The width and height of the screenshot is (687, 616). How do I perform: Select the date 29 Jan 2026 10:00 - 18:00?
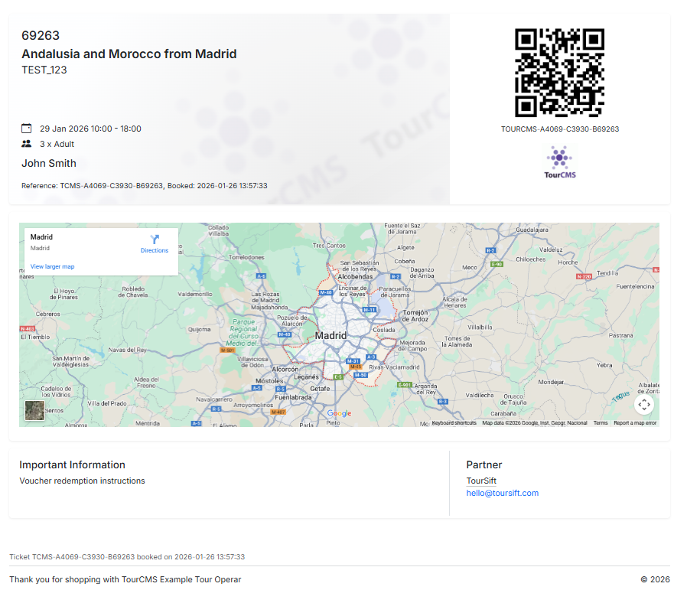[x=90, y=129]
